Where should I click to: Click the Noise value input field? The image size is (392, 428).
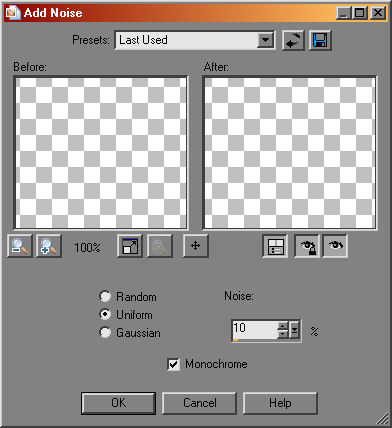coord(255,329)
